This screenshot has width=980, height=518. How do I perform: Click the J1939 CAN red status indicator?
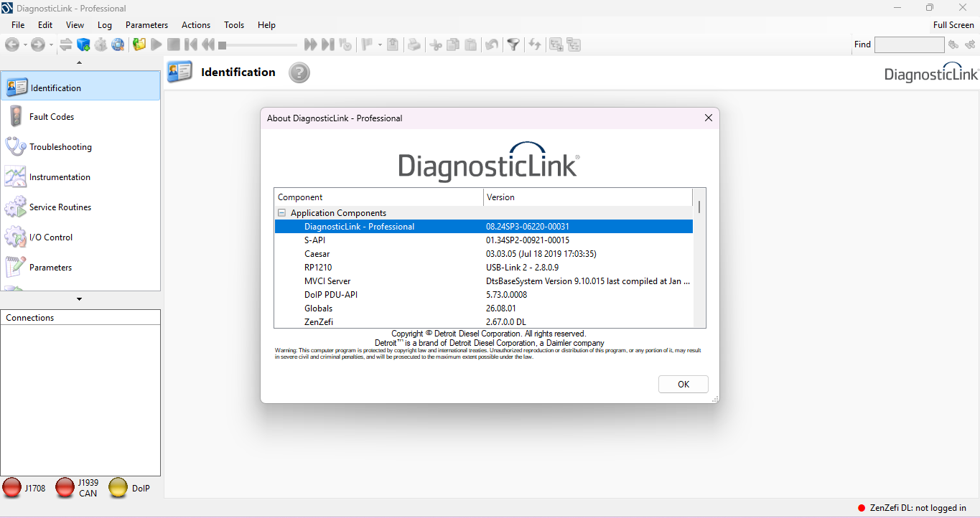65,488
